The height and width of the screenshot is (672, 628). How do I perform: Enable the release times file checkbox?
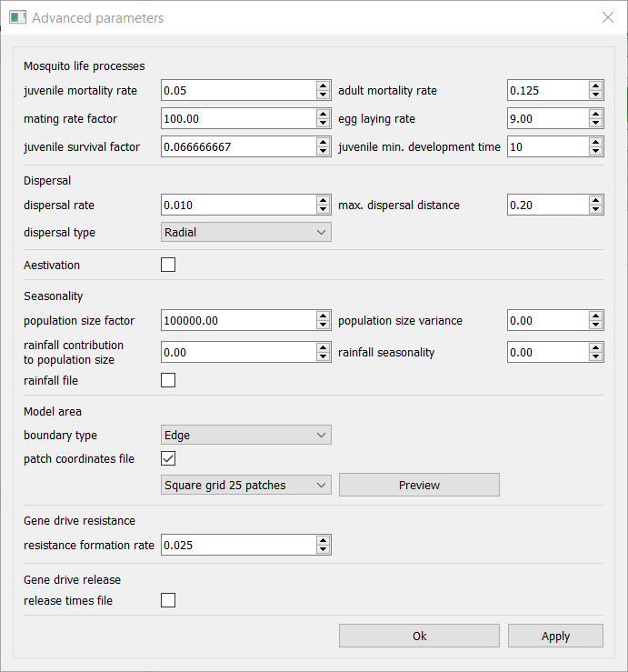click(168, 600)
